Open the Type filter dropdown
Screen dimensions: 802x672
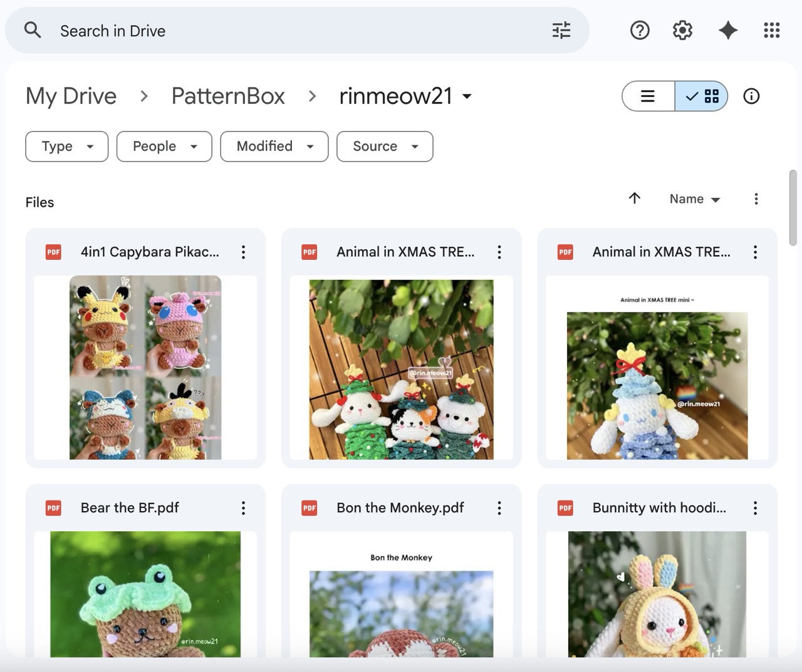point(67,147)
